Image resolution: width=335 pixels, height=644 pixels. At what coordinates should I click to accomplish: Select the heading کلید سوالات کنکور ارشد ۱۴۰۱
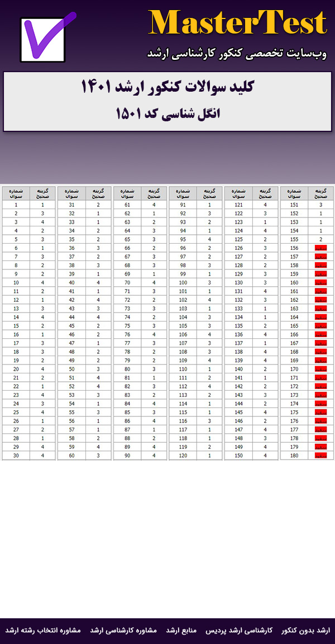pyautogui.click(x=167, y=87)
